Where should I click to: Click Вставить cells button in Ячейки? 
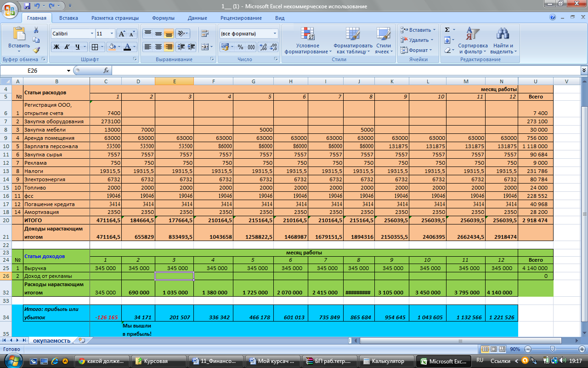[418, 30]
